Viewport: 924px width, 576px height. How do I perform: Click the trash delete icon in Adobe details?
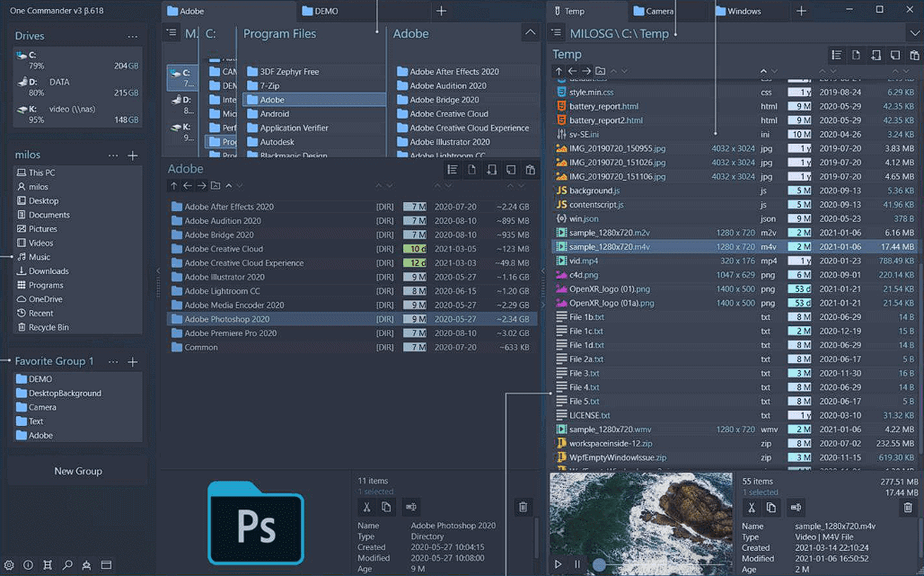(x=524, y=507)
